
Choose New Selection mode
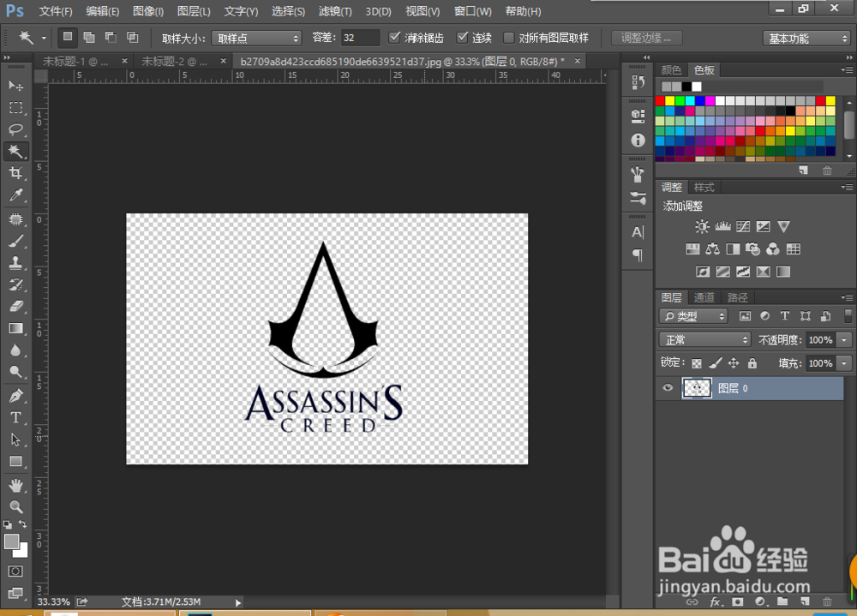67,37
